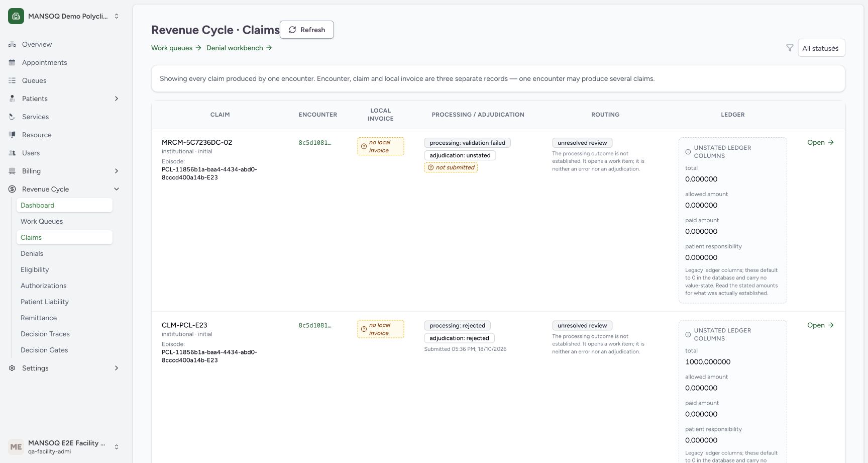Image resolution: width=868 pixels, height=463 pixels.
Task: Click the Users sidebar icon
Action: tap(12, 153)
